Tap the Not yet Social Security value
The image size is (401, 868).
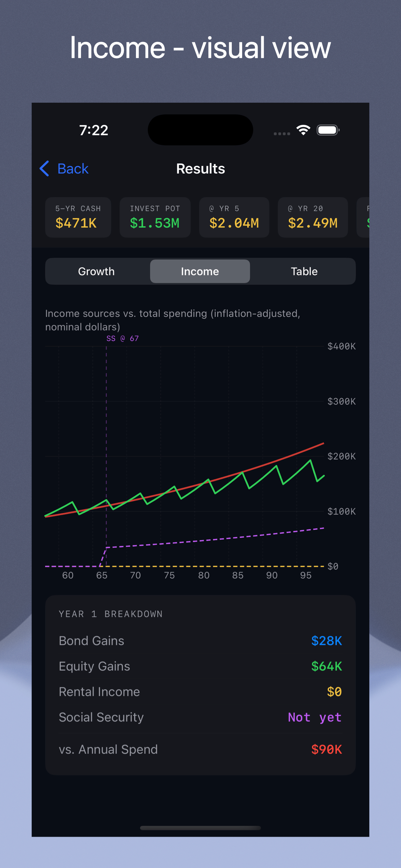coord(315,717)
